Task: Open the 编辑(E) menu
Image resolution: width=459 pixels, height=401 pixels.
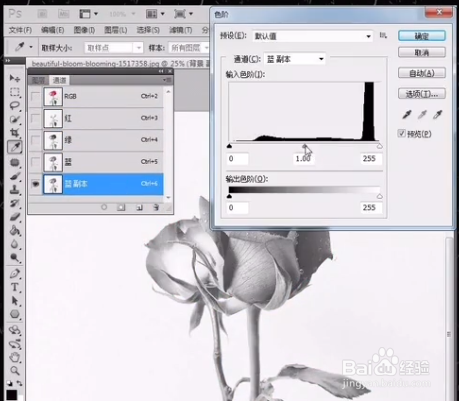Action: pos(52,30)
